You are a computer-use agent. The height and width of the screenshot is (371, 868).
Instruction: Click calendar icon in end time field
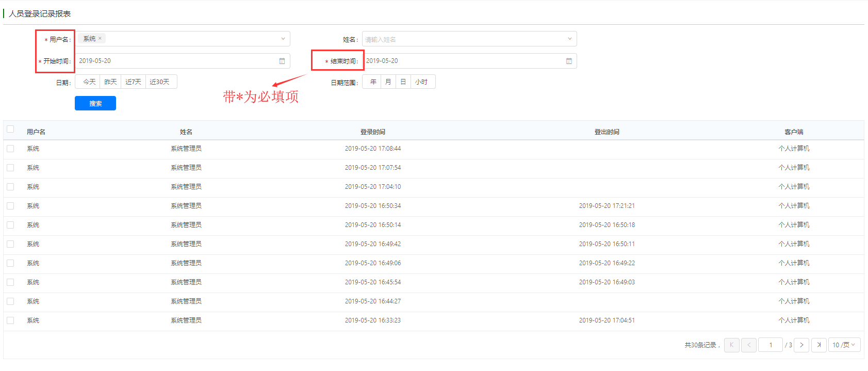[569, 61]
